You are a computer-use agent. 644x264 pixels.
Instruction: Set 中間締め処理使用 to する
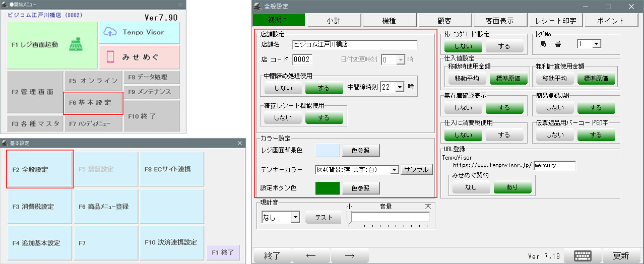(x=324, y=88)
